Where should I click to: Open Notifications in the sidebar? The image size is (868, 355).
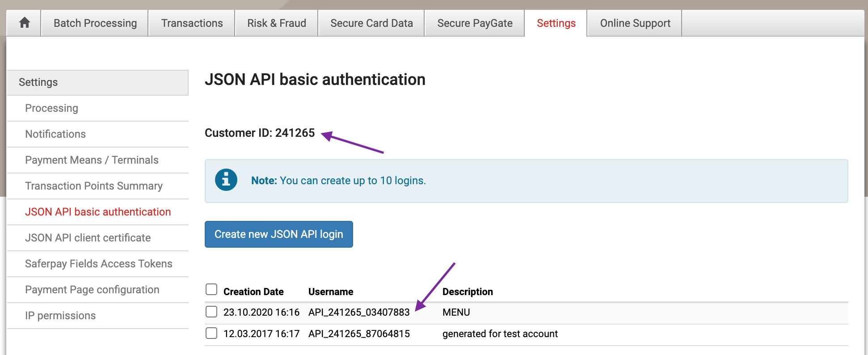(98, 134)
